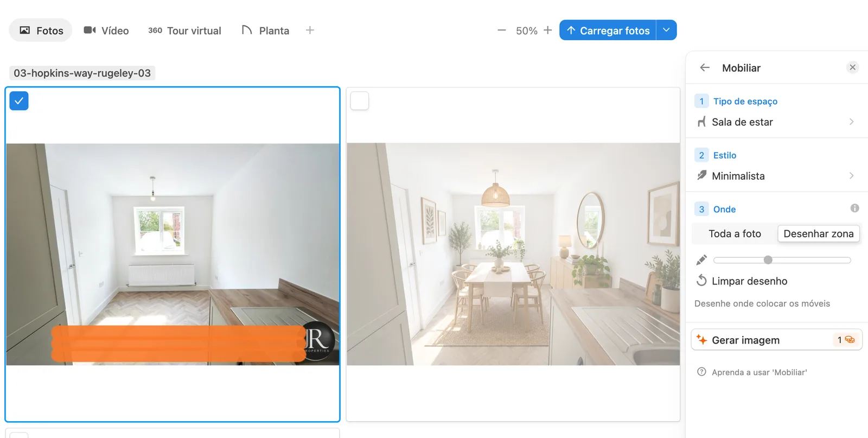The height and width of the screenshot is (438, 868).
Task: Click the Gerar imagem button
Action: click(x=777, y=340)
